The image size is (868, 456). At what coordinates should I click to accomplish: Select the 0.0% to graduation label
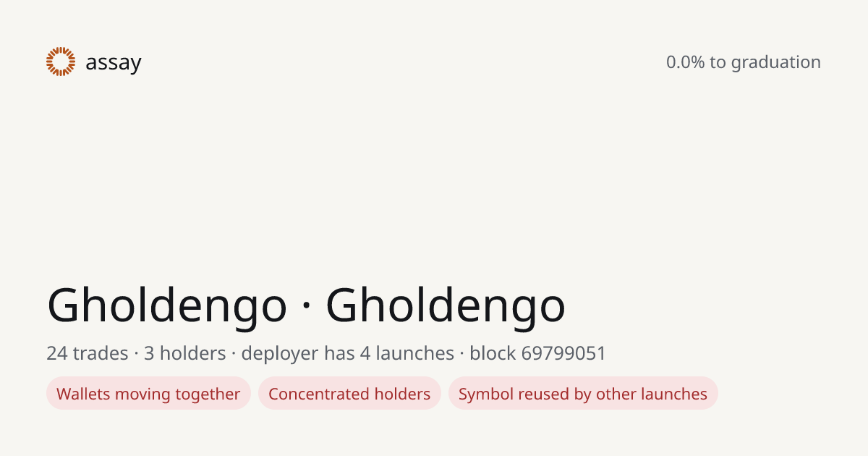coord(744,62)
